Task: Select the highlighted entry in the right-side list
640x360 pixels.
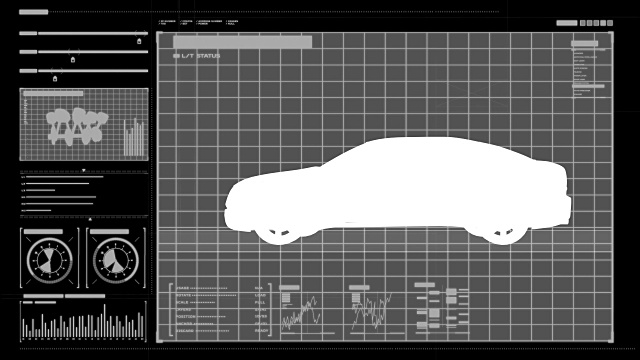Action: point(588,86)
